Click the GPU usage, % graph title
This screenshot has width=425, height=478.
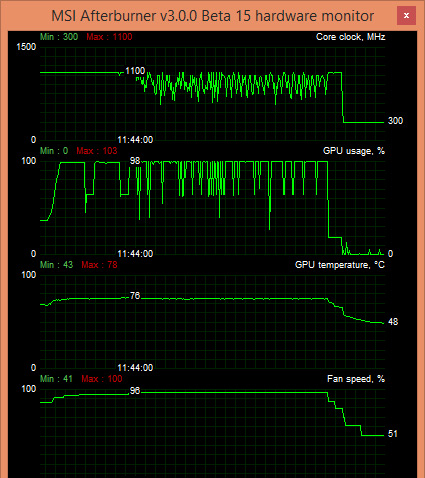[354, 151]
